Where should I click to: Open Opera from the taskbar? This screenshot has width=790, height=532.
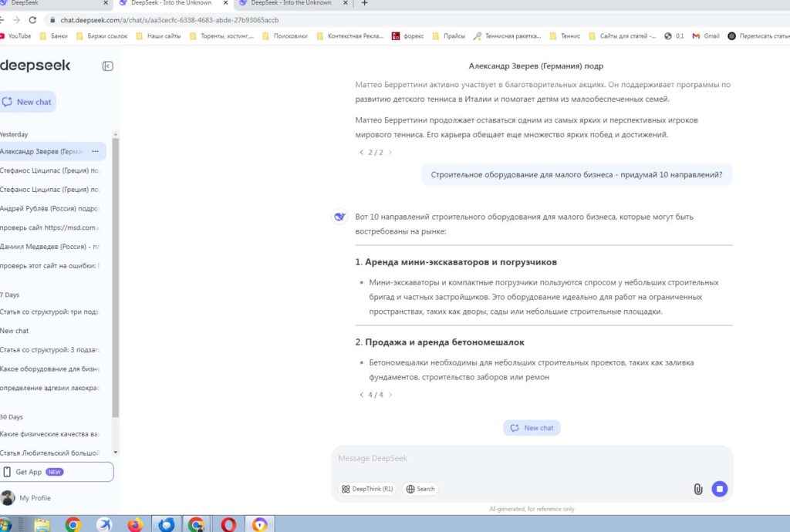[x=228, y=524]
